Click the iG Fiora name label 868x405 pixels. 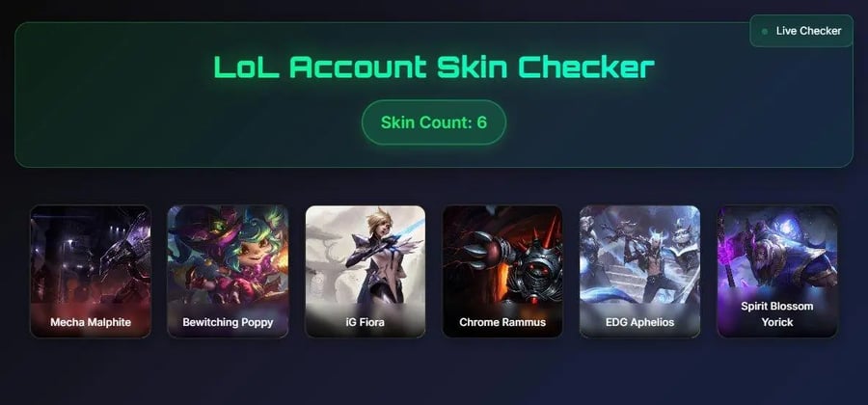(365, 322)
